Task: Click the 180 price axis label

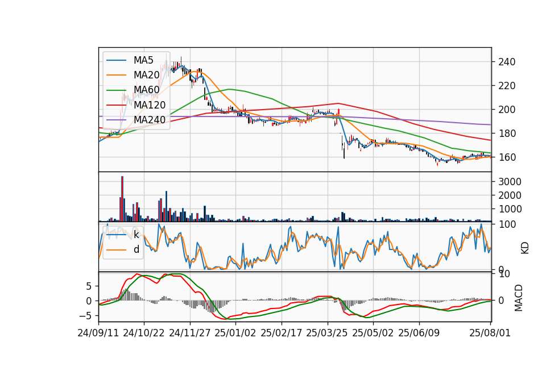Action: click(x=507, y=134)
